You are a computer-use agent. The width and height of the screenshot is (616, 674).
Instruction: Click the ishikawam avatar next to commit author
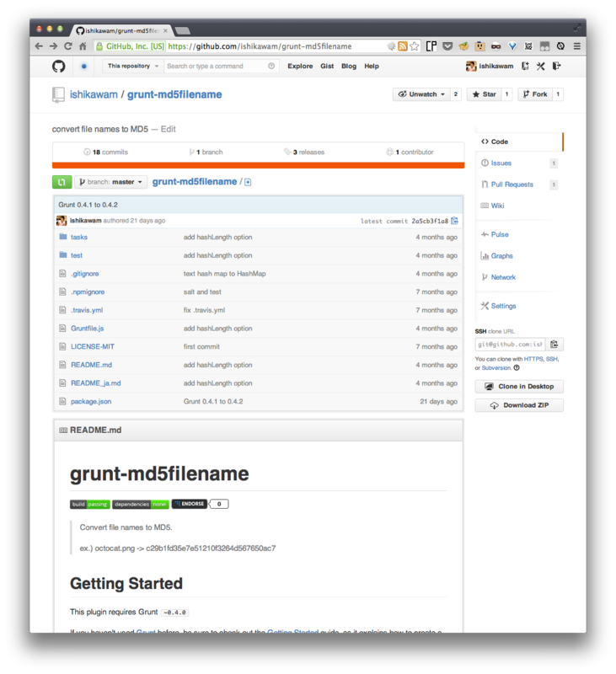click(62, 221)
